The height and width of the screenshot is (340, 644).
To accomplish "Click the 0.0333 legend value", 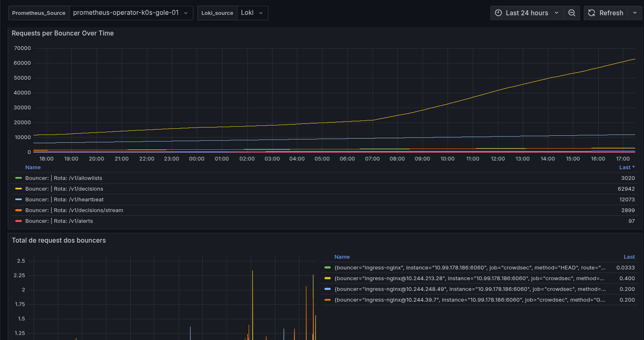I will tap(625, 268).
